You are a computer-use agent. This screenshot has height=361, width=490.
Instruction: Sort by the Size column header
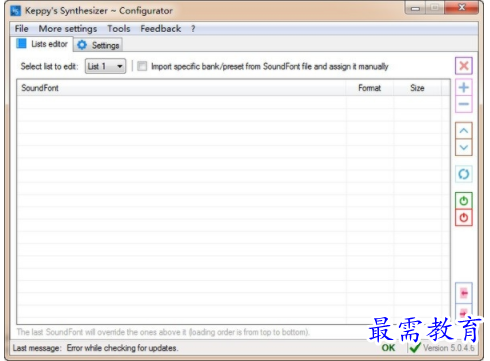tap(417, 88)
